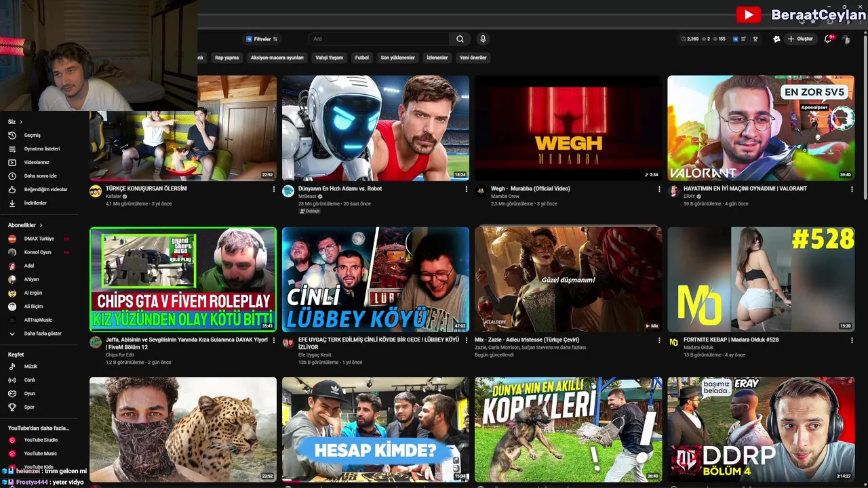Open Oynatma listeleri playlists
The height and width of the screenshot is (488, 868).
point(42,148)
